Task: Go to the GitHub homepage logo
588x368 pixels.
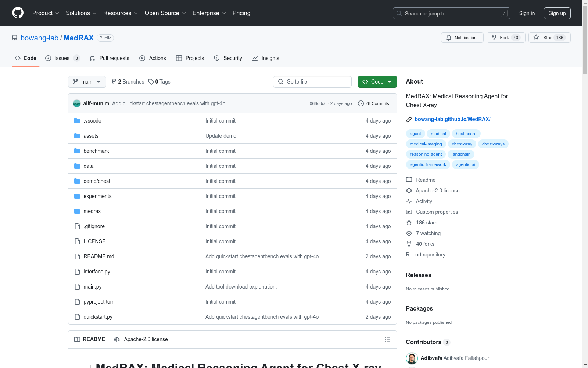Action: tap(18, 13)
